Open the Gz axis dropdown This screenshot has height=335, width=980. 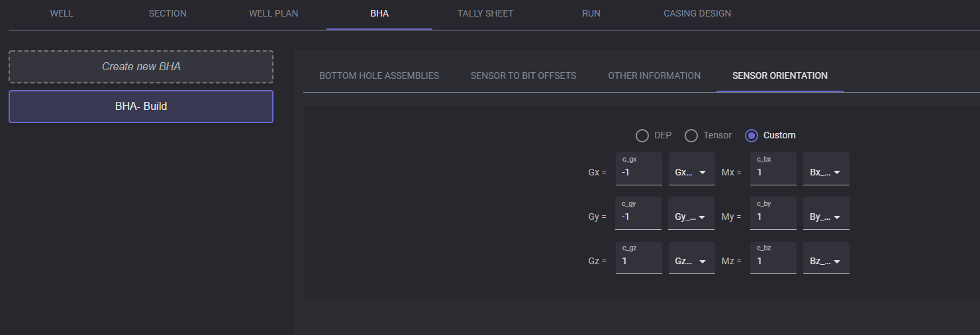(x=692, y=261)
